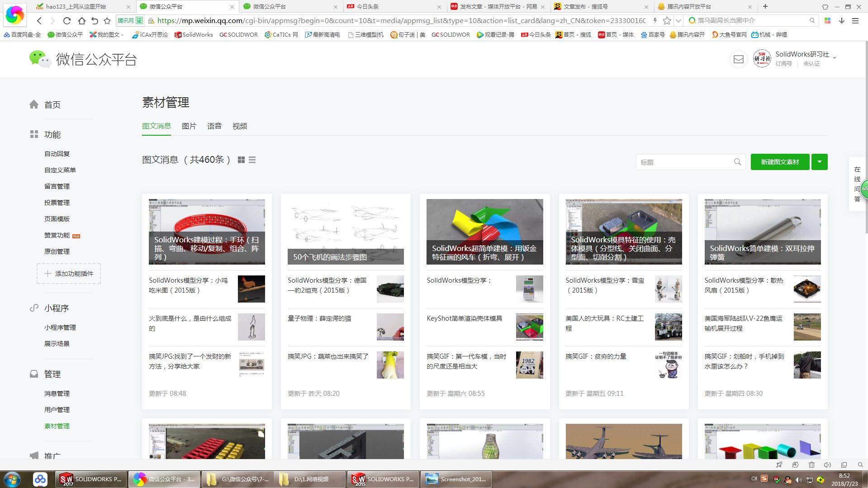This screenshot has width=868, height=488.
Task: Click the volume icon in system tray
Action: 798,480
